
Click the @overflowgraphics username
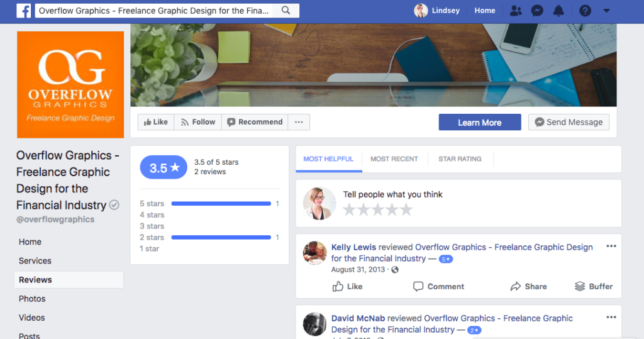click(55, 220)
